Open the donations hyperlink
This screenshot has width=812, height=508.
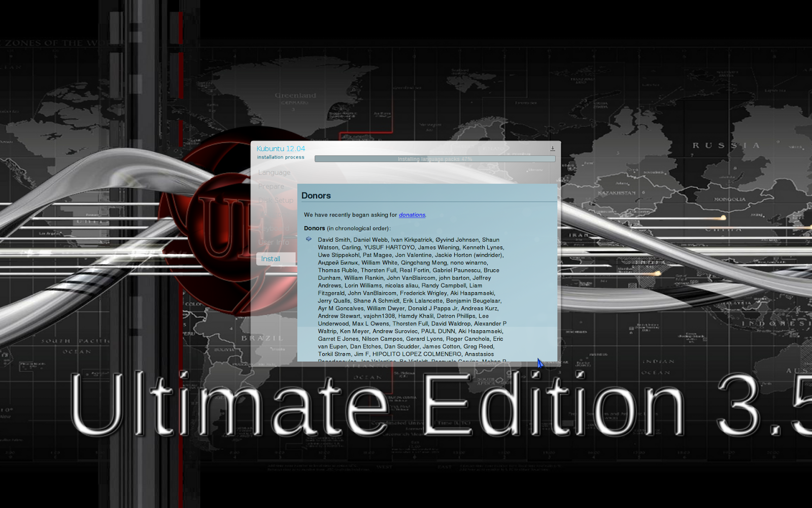[x=412, y=215]
